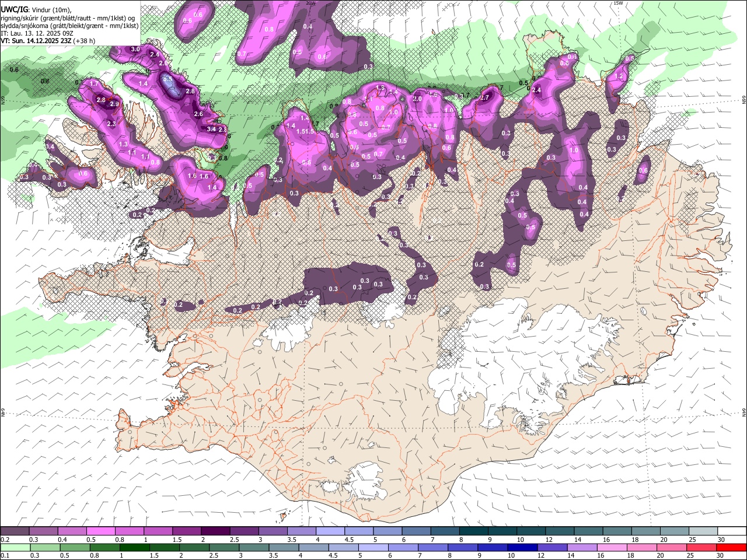The image size is (747, 560).
Task: Select the '0.1' label on the rain scale
Action: click(x=4, y=555)
